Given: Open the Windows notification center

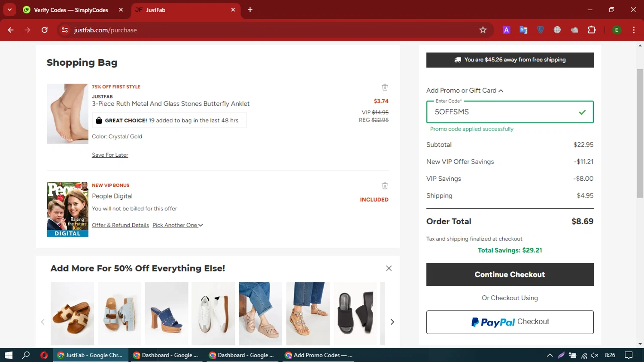Looking at the screenshot, I should click(x=629, y=355).
